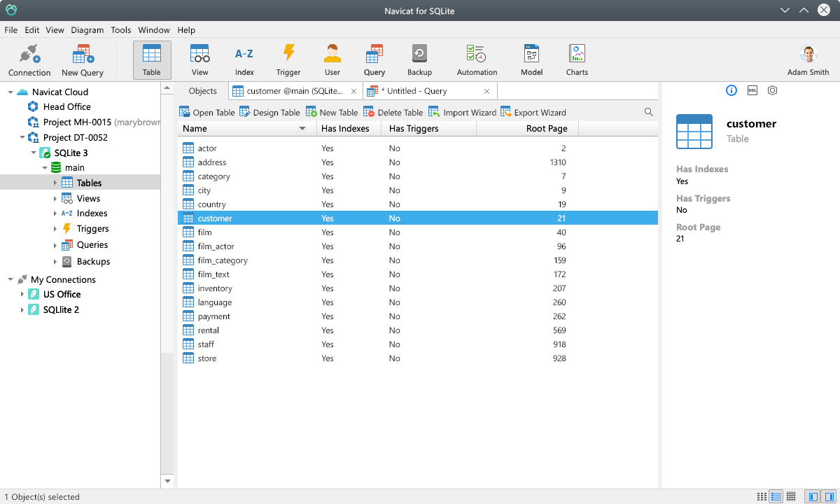
Task: Open the Help menu
Action: [186, 30]
